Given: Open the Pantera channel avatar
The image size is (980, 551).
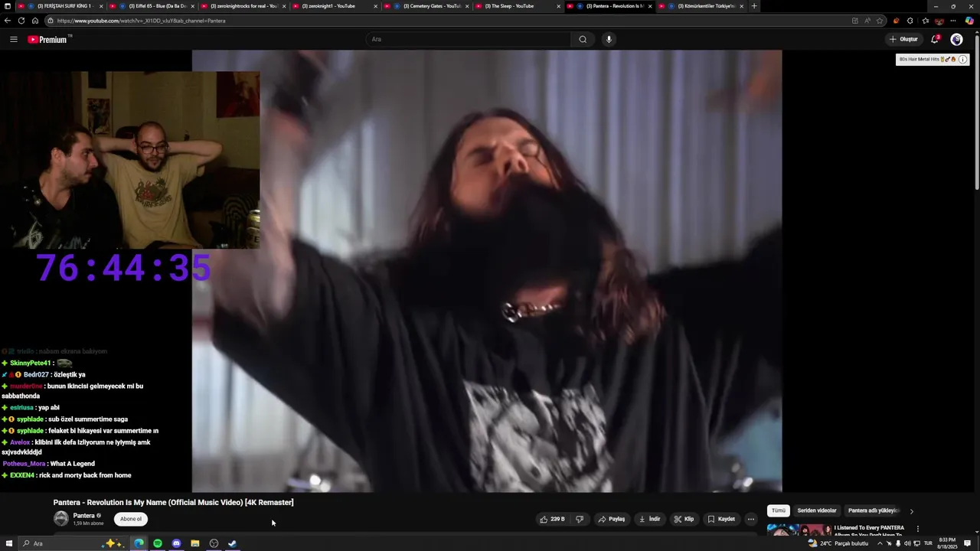Looking at the screenshot, I should click(60, 519).
